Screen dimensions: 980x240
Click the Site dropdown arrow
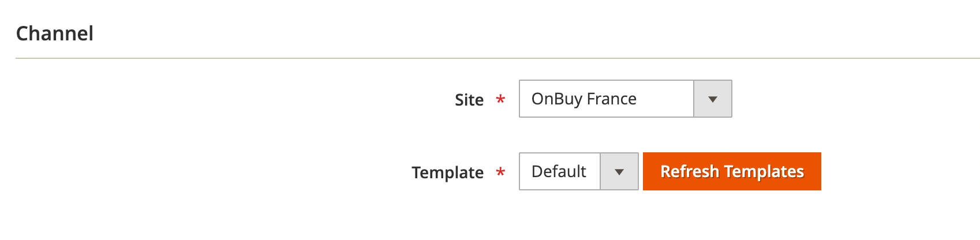coord(713,99)
